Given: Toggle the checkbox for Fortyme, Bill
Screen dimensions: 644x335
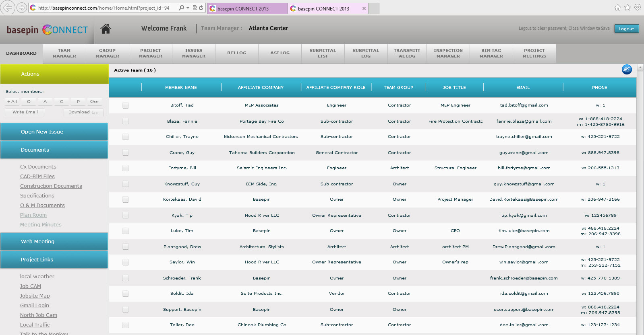Looking at the screenshot, I should coord(126,168).
